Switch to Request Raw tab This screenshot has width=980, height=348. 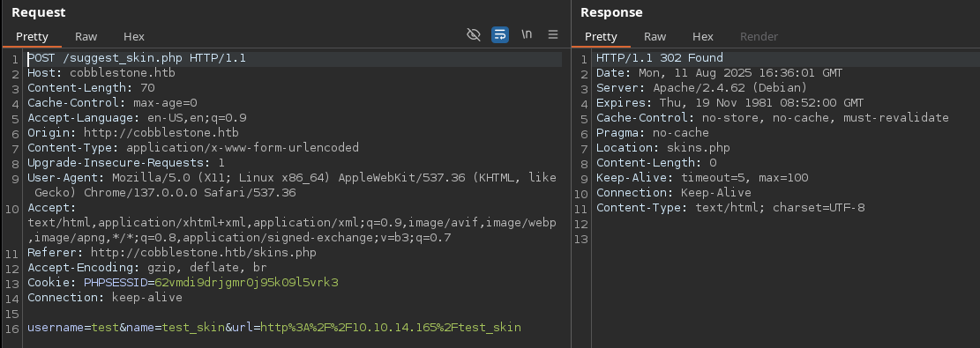86,37
